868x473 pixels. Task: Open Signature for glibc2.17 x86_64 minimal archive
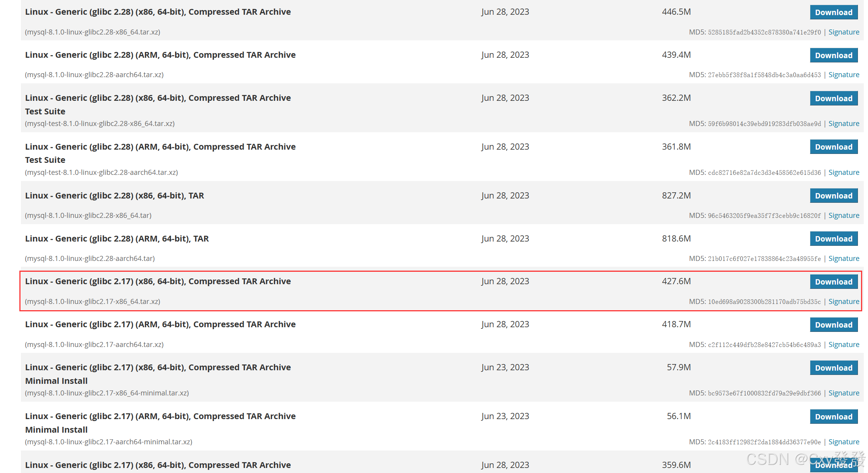pos(843,393)
